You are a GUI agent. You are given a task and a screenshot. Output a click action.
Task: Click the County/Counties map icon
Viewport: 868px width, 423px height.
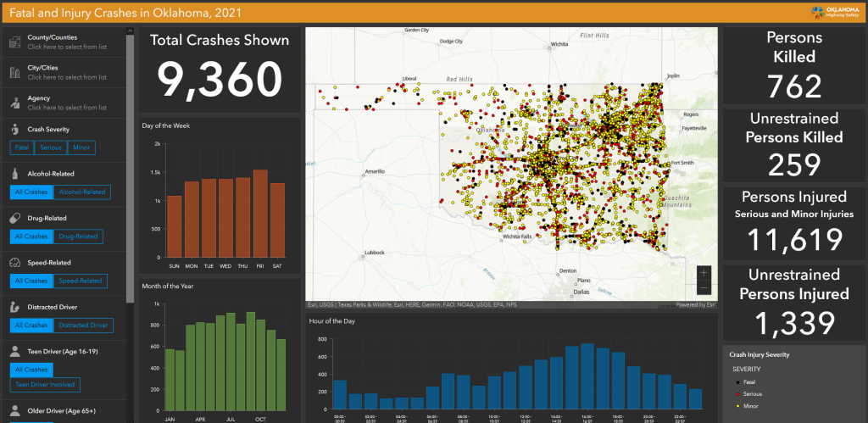(x=15, y=42)
